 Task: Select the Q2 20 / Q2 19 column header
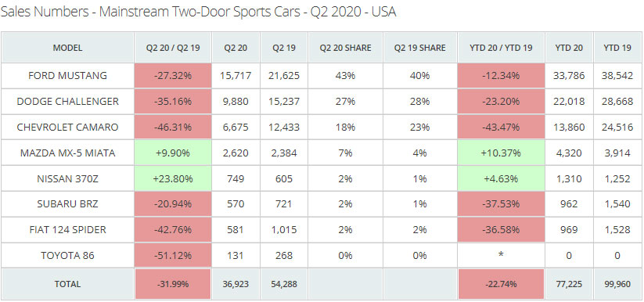173,48
